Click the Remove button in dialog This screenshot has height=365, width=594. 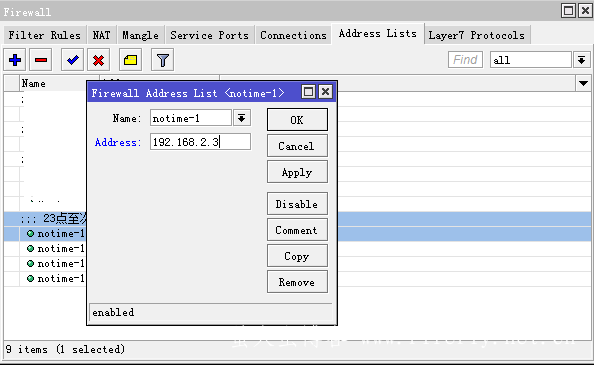297,282
